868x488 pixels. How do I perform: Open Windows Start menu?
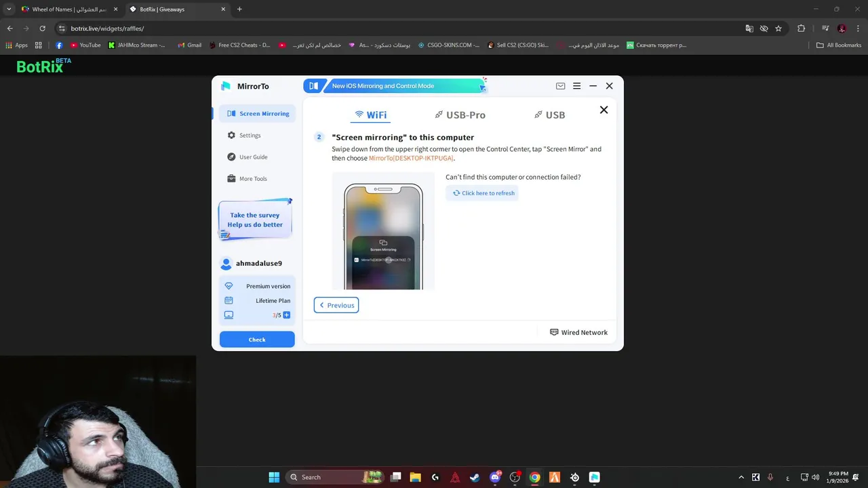(x=274, y=477)
